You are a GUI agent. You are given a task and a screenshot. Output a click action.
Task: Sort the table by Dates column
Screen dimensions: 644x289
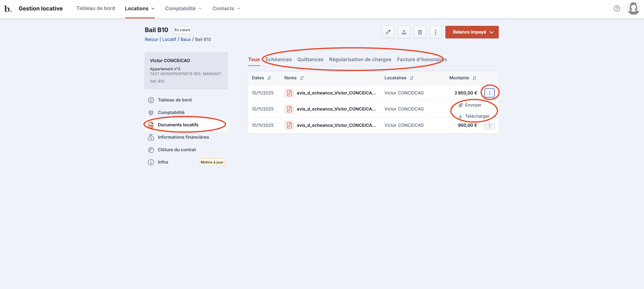[269, 78]
